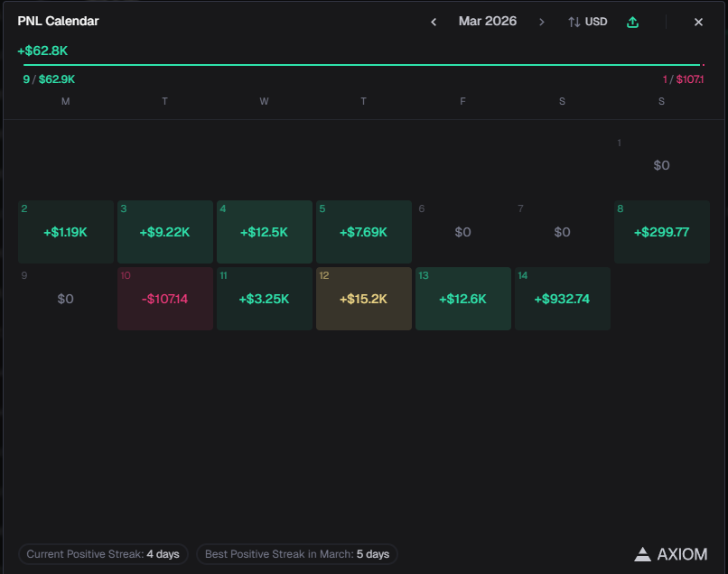Click the F weekday column header
The height and width of the screenshot is (574, 728).
coord(462,101)
